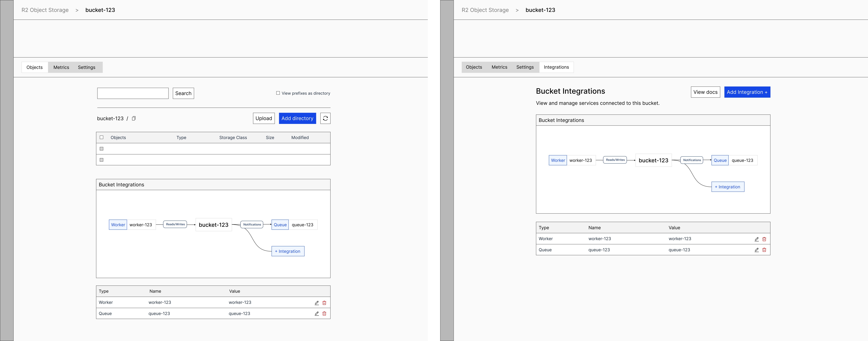Screen dimensions: 868x341
Task: Click the refresh objects icon button
Action: tap(325, 118)
